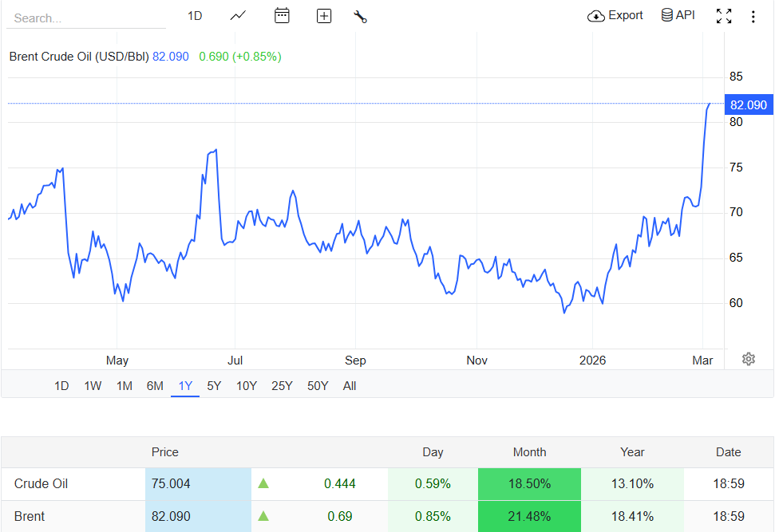Click in the Search input field
Screen dimensions: 775x532
(x=85, y=18)
